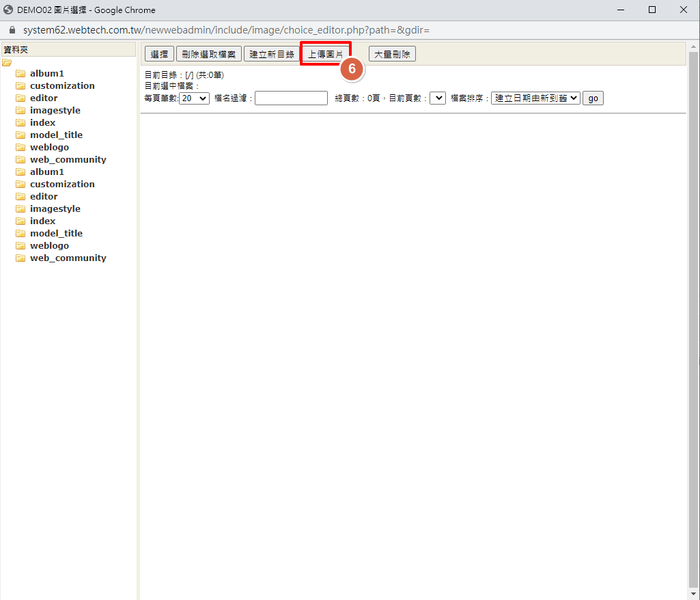Click folder icon beside second imagestyle

tap(20, 209)
